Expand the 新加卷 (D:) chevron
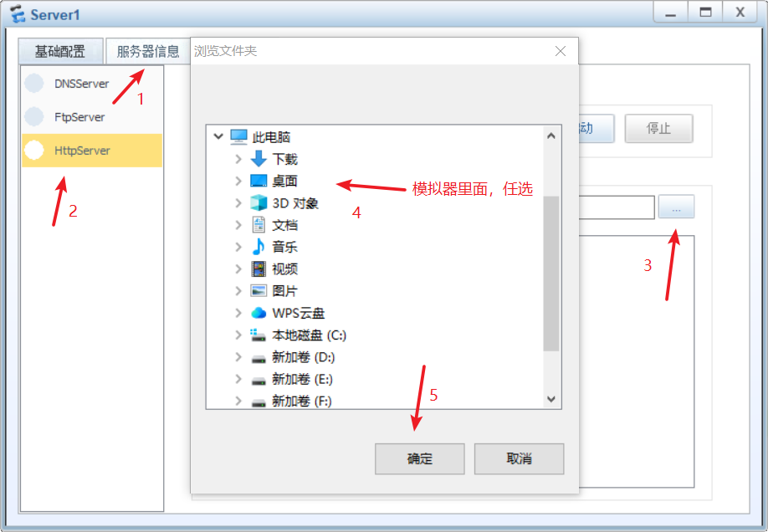This screenshot has height=532, width=768. pyautogui.click(x=238, y=356)
